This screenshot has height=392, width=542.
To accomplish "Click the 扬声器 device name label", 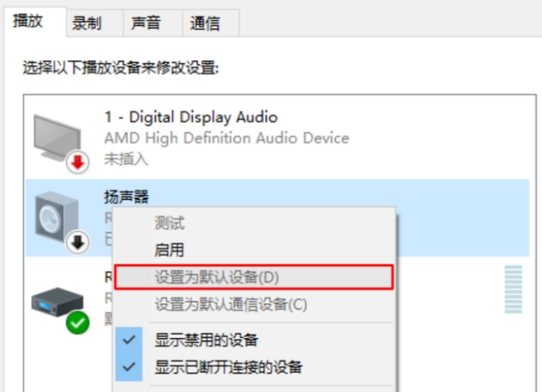I will (126, 196).
